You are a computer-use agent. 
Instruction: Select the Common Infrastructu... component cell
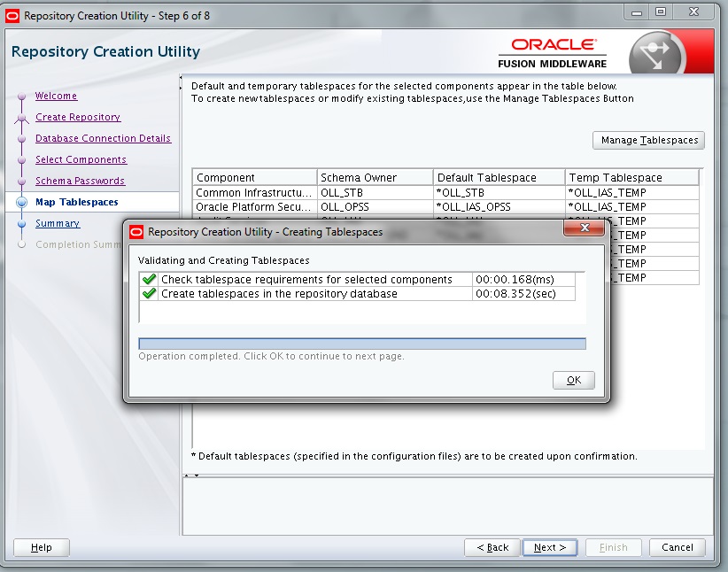coord(255,193)
